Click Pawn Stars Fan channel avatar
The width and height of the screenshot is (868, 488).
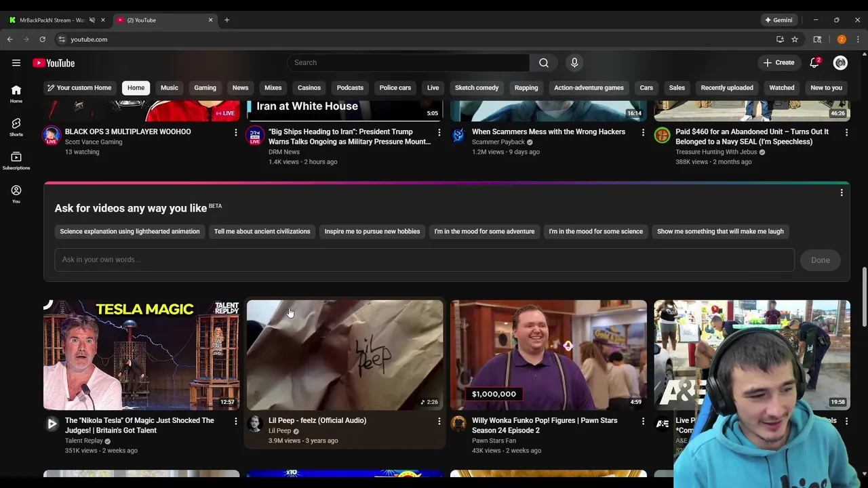[x=458, y=424]
